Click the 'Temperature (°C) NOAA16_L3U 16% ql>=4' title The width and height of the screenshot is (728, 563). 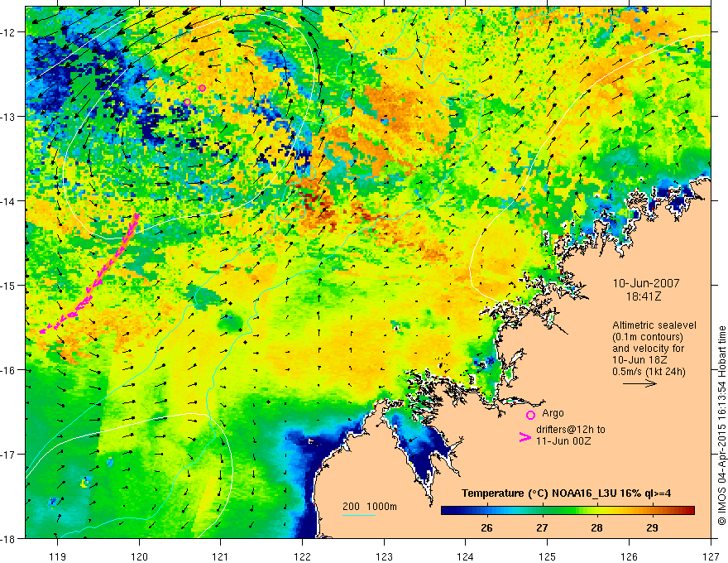[566, 493]
